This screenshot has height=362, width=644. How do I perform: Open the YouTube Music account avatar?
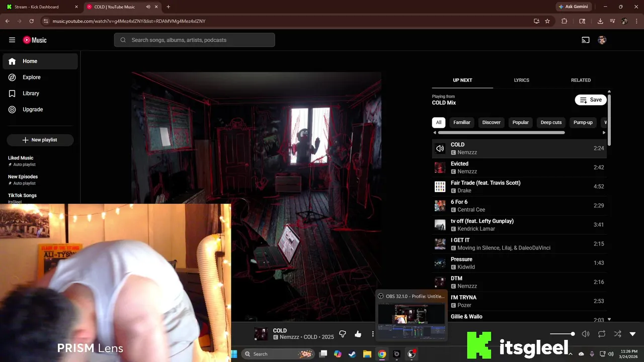[x=602, y=40]
